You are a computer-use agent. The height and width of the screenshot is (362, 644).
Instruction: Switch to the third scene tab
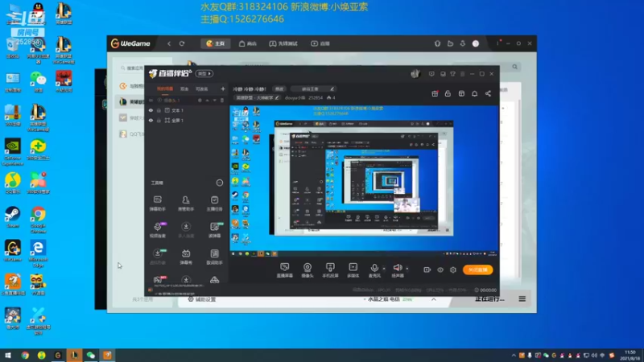(202, 88)
